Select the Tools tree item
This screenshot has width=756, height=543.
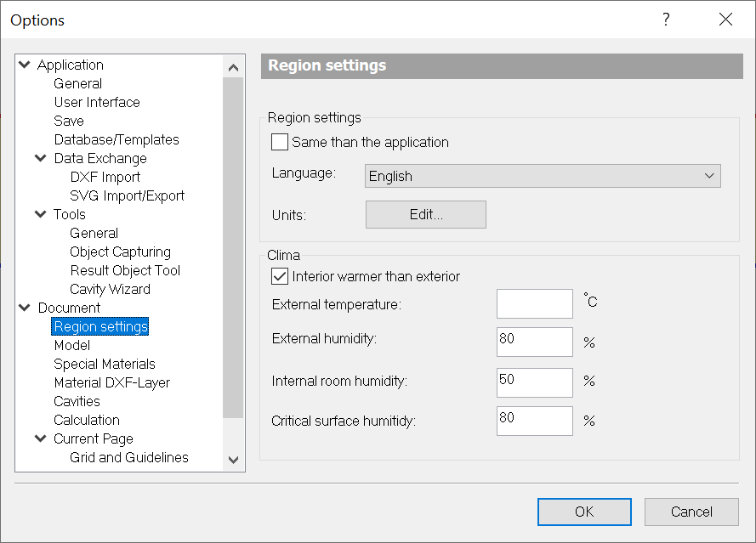coord(70,214)
